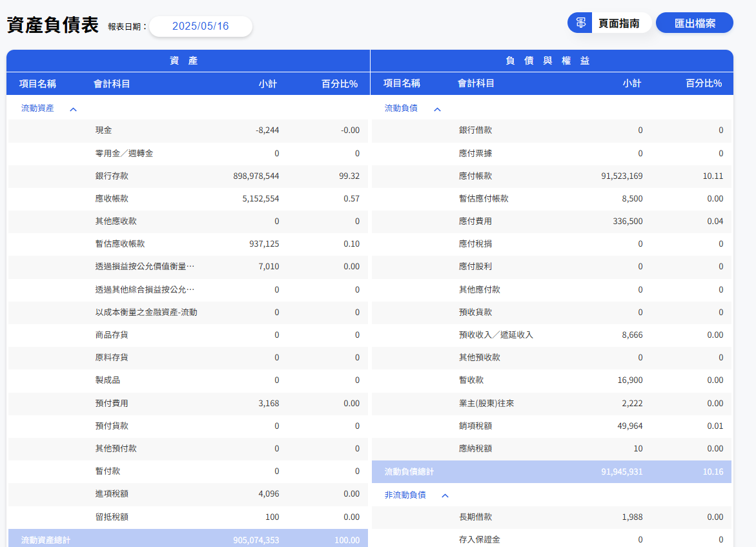Click the 非流動負債 group label
Viewport: 756px width, 547px height.
pyautogui.click(x=405, y=495)
